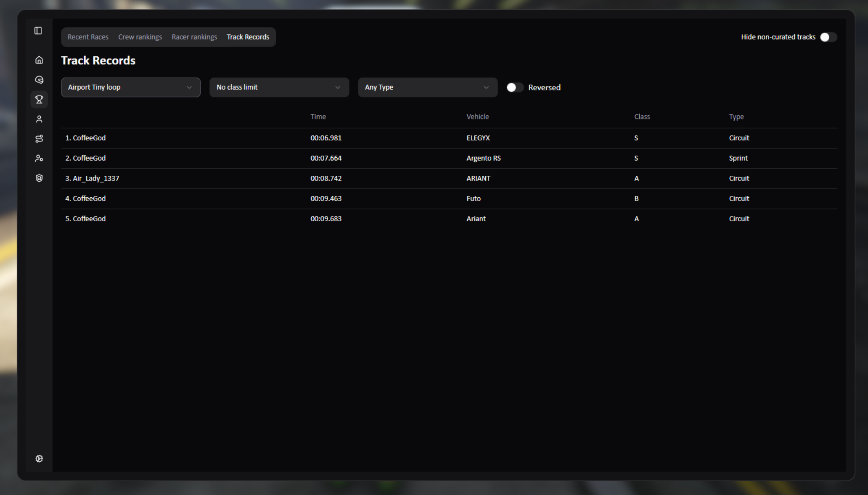This screenshot has width=868, height=495.
Task: Open the settings gear icon
Action: (39, 459)
